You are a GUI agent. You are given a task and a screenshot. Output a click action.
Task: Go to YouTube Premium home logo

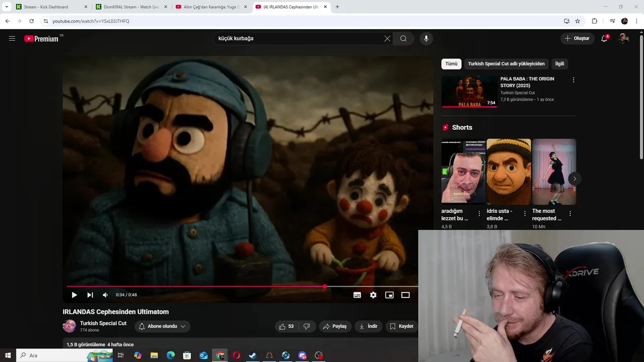[42, 38]
